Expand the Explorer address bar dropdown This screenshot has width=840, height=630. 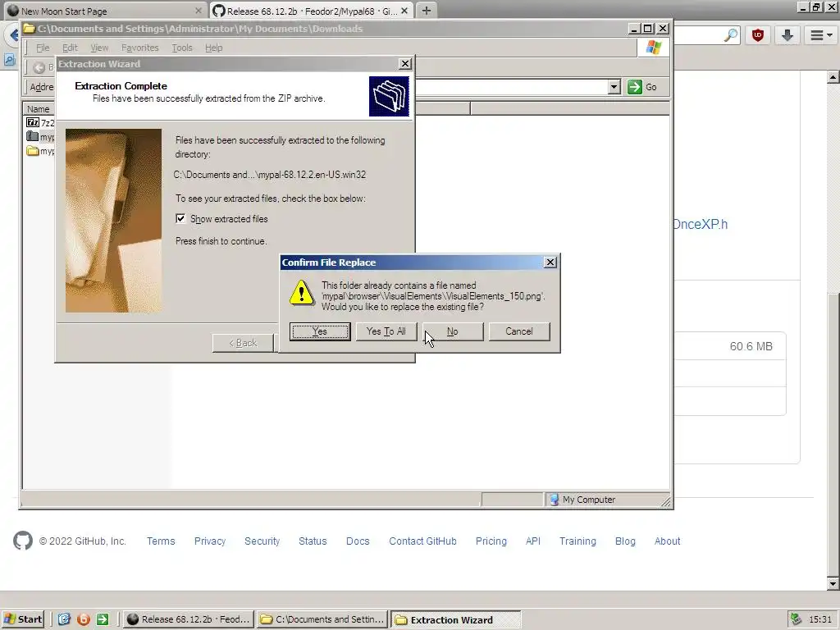point(614,87)
